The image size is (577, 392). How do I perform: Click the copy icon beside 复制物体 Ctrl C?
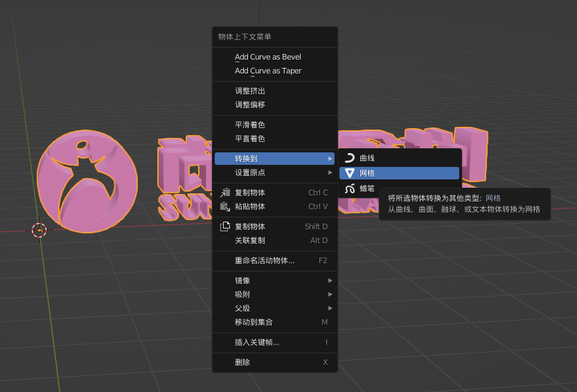(225, 193)
